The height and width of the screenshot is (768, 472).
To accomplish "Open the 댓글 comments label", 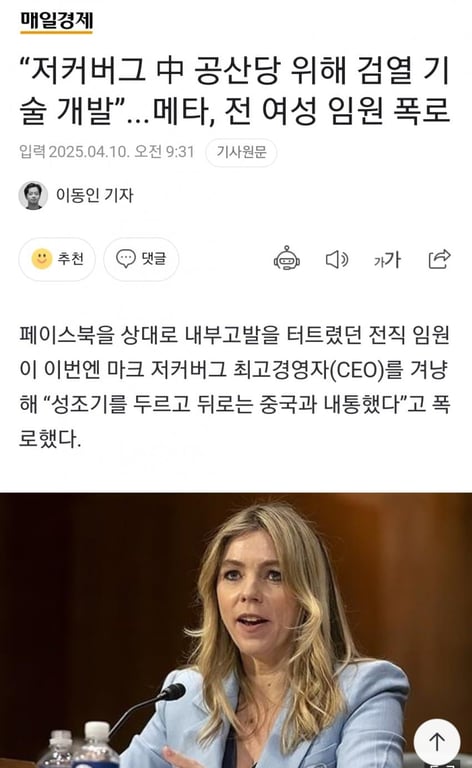I will point(154,258).
